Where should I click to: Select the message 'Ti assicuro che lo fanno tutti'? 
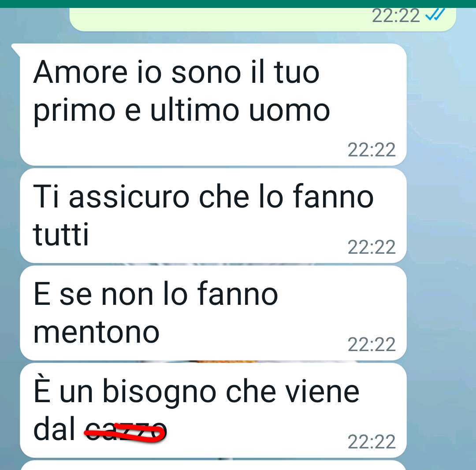tap(213, 216)
